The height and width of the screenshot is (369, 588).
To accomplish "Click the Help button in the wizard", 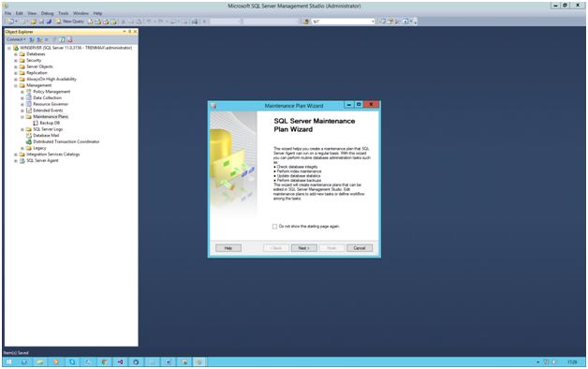I will (x=228, y=248).
